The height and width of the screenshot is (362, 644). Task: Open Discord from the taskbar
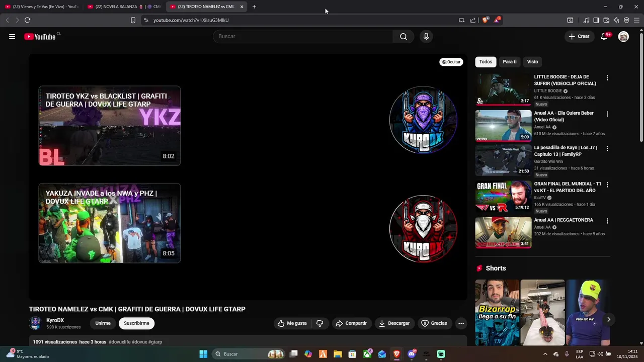(412, 354)
